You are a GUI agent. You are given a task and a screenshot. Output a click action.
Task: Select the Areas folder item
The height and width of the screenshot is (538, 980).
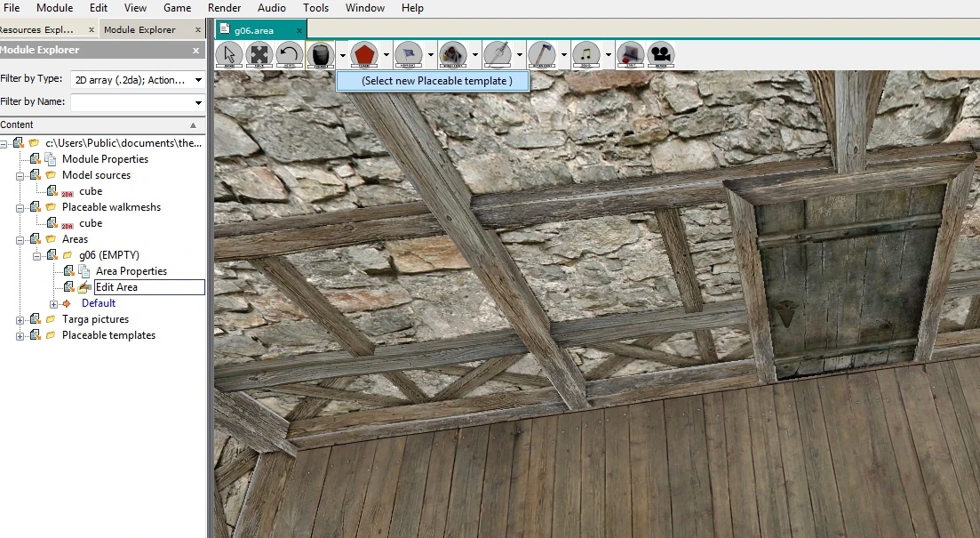click(x=75, y=239)
